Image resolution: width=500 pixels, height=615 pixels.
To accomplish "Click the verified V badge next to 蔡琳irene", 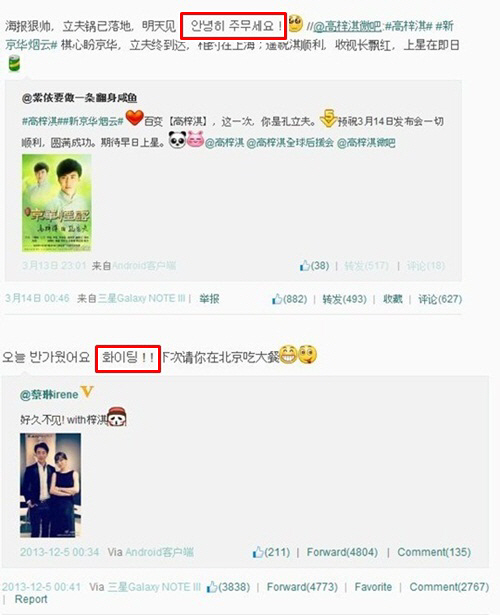I will point(87,391).
